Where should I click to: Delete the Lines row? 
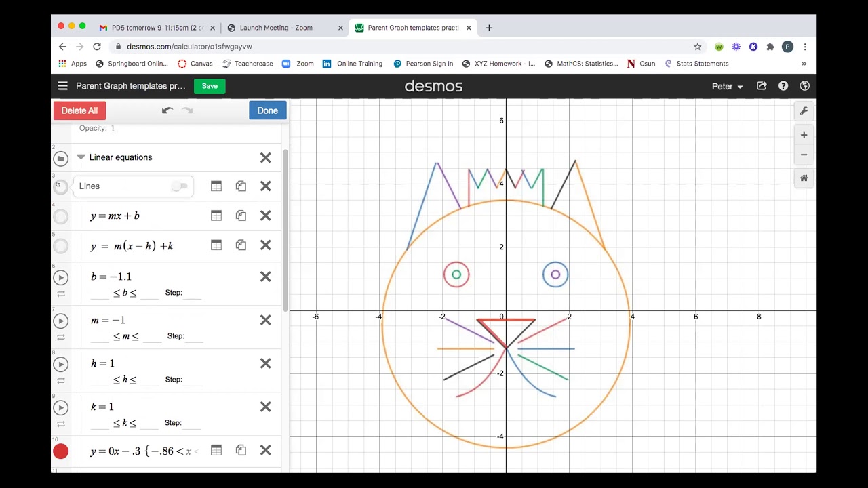[x=266, y=186]
